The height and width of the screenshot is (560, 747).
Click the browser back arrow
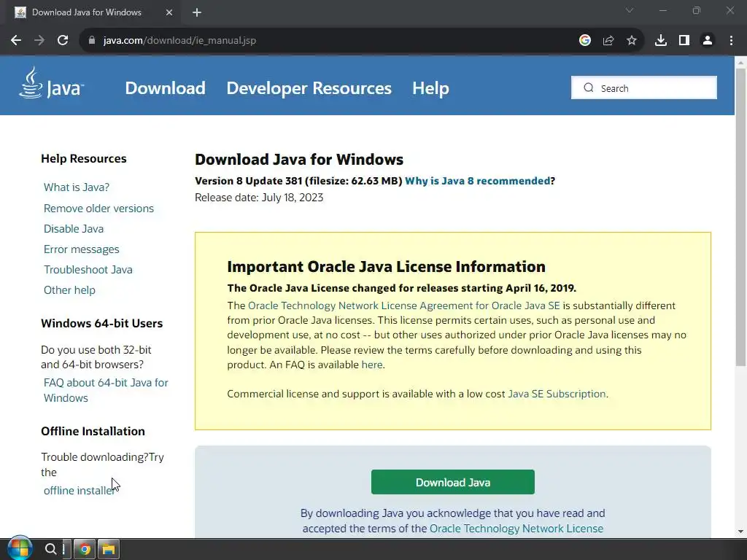(16, 41)
